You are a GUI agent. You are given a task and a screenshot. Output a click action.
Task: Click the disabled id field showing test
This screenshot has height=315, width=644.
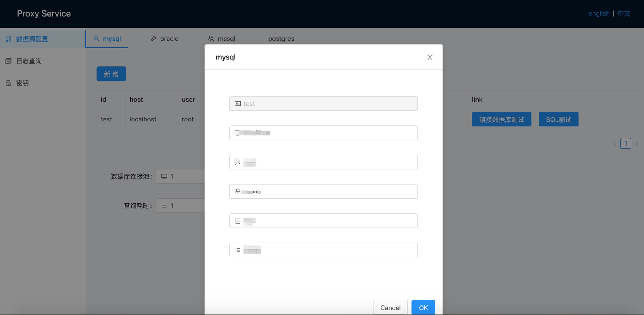[x=324, y=103]
